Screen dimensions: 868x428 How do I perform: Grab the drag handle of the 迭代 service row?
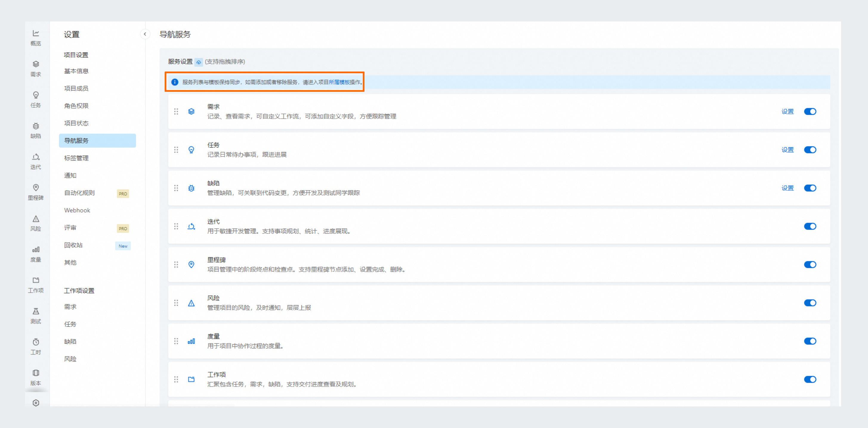[x=176, y=226]
